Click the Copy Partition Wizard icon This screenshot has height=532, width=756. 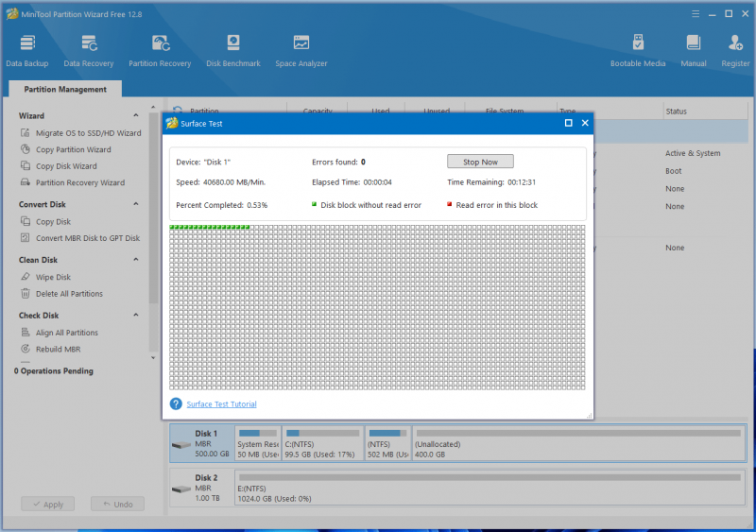[26, 149]
